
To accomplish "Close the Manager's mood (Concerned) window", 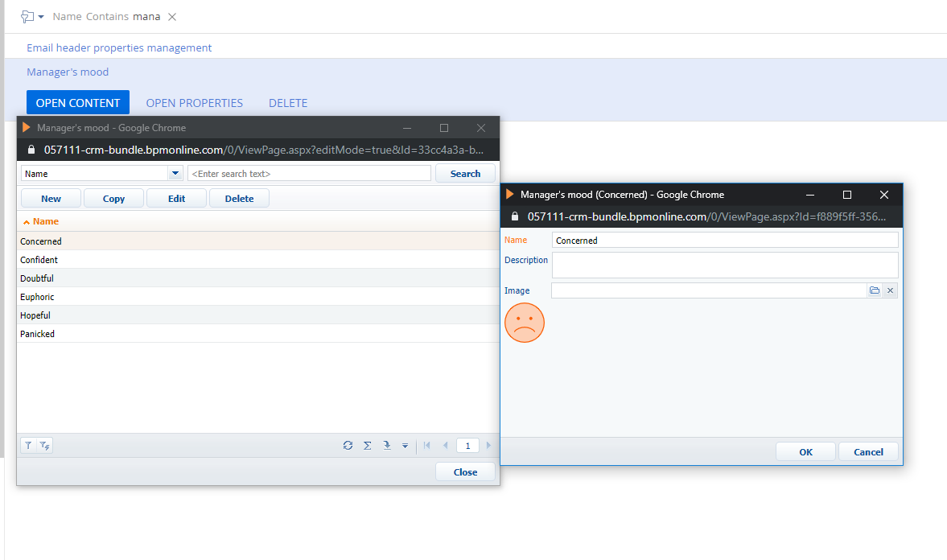I will 884,195.
